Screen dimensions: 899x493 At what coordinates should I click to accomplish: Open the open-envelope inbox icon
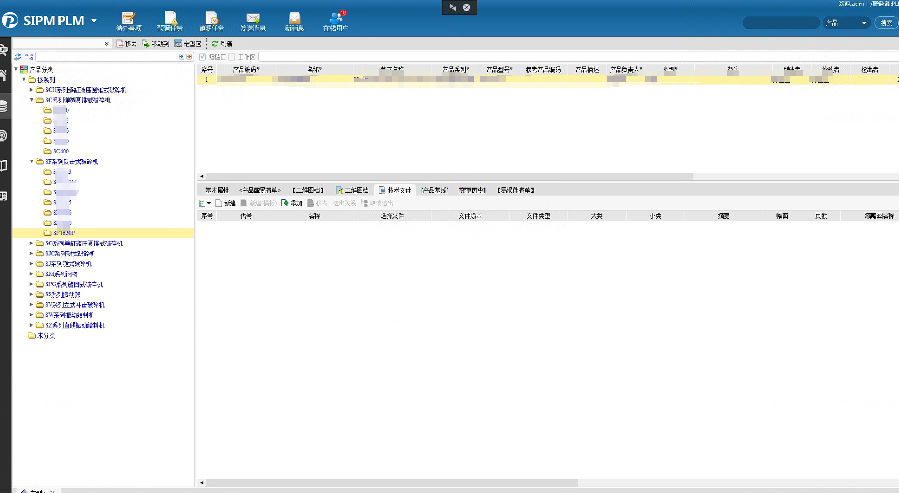[294, 18]
